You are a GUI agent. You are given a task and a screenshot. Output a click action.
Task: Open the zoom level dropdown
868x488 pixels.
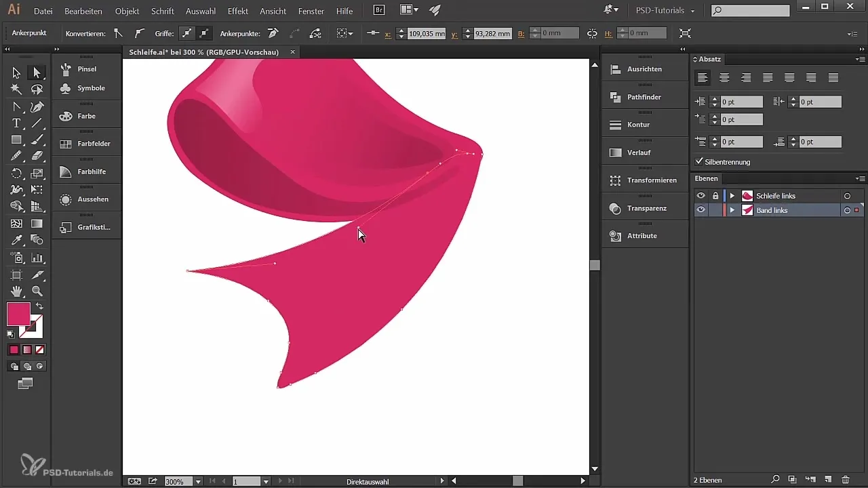[x=198, y=481]
